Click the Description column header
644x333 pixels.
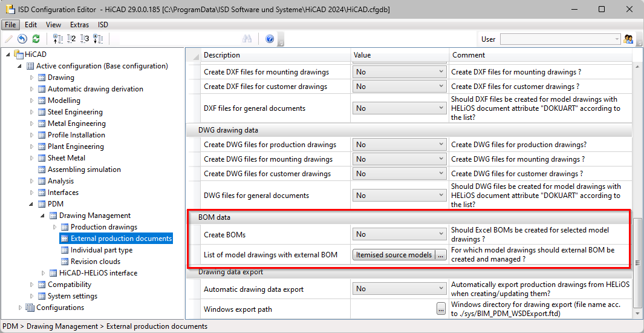(276, 55)
